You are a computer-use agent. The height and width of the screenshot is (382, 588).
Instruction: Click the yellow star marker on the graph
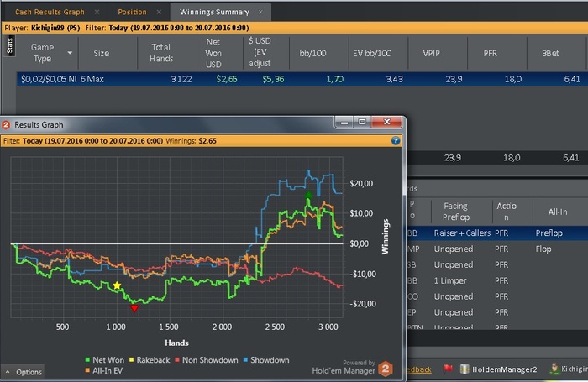[117, 285]
